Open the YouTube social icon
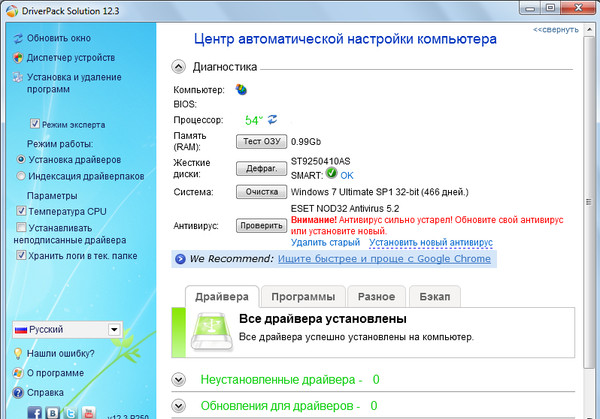Image resolution: width=600 pixels, height=419 pixels. tap(89, 413)
